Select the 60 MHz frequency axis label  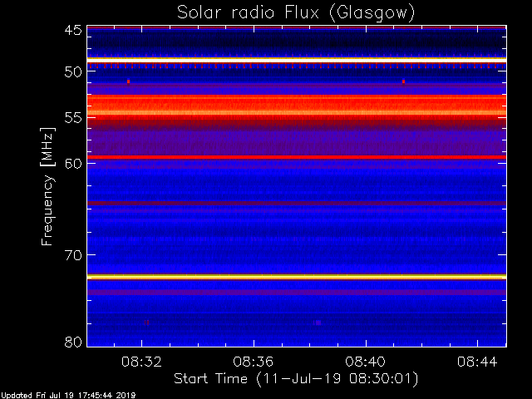point(73,164)
